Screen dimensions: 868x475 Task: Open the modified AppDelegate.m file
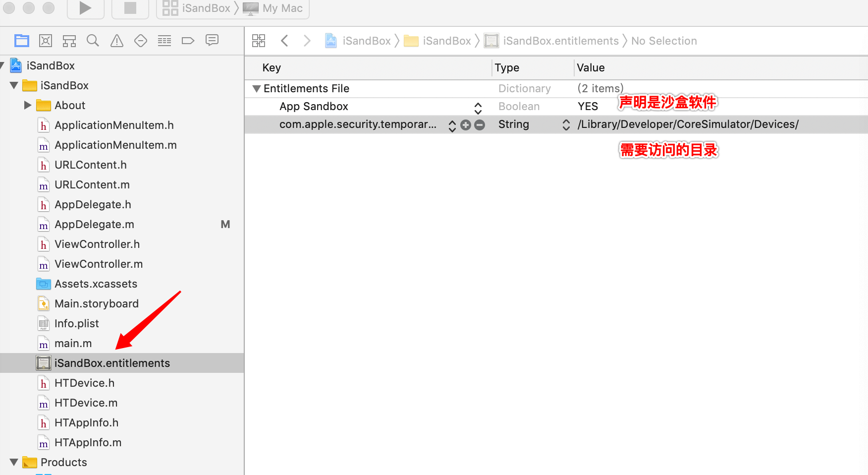(94, 224)
